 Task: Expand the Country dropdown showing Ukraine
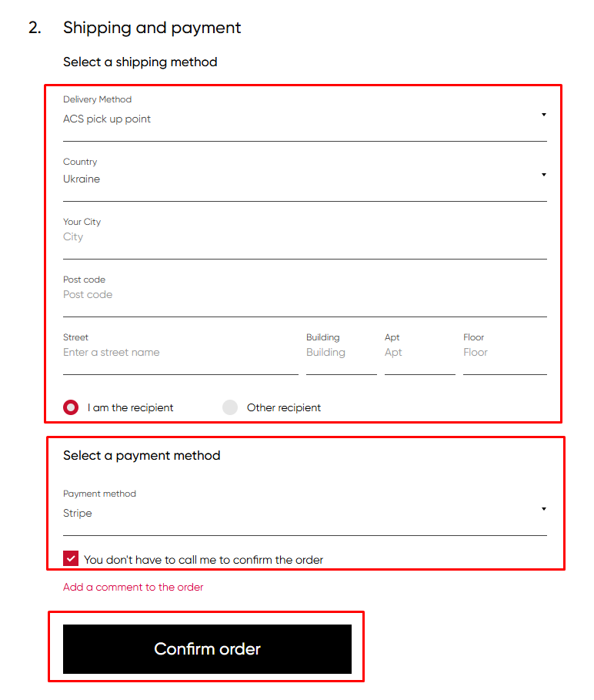[300, 179]
